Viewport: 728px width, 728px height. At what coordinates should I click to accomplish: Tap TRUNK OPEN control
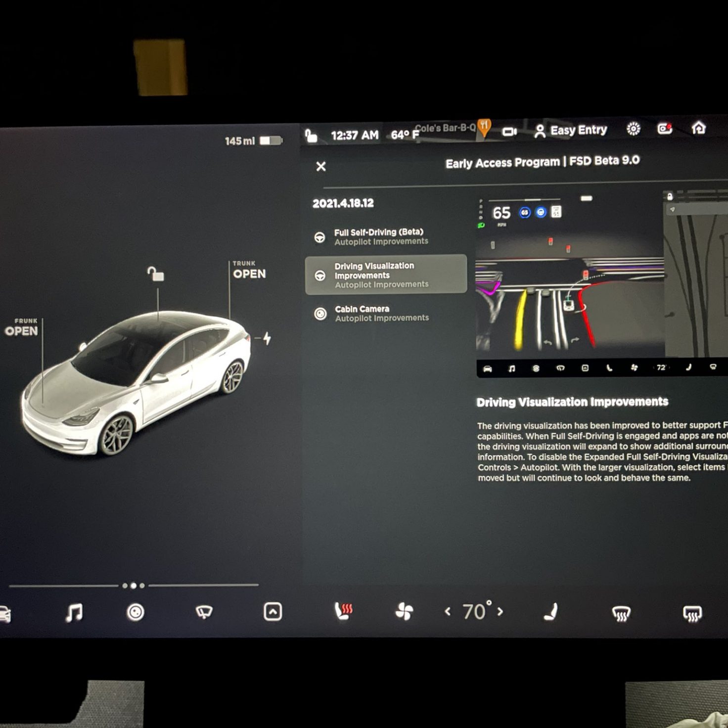[x=249, y=270]
